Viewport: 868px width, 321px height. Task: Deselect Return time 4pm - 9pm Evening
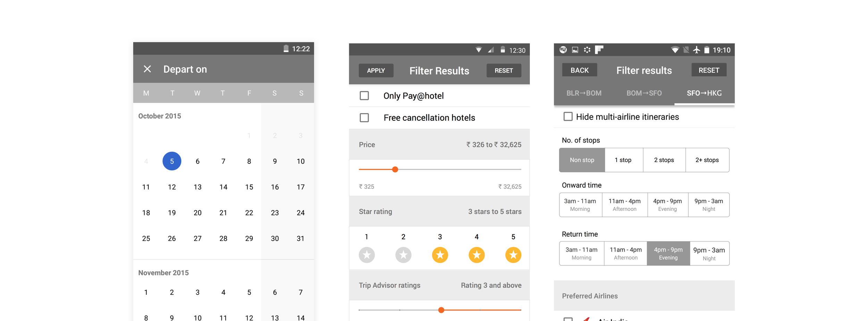point(668,253)
